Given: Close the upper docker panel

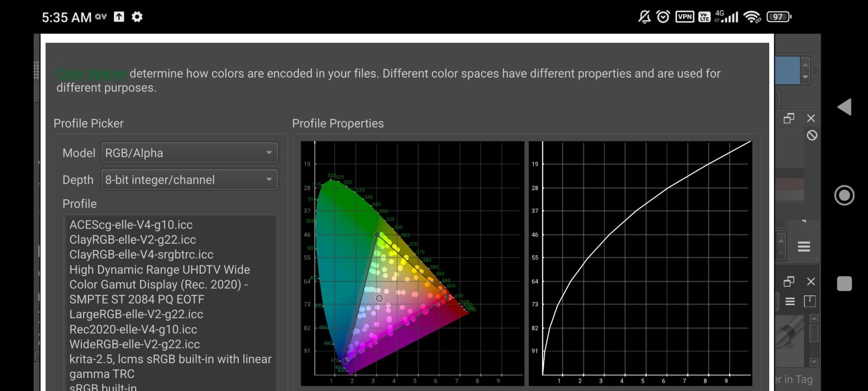Looking at the screenshot, I should pos(810,118).
